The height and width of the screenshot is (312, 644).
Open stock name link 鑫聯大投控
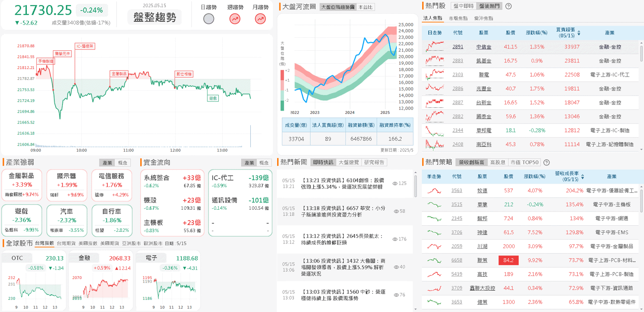[482, 288]
